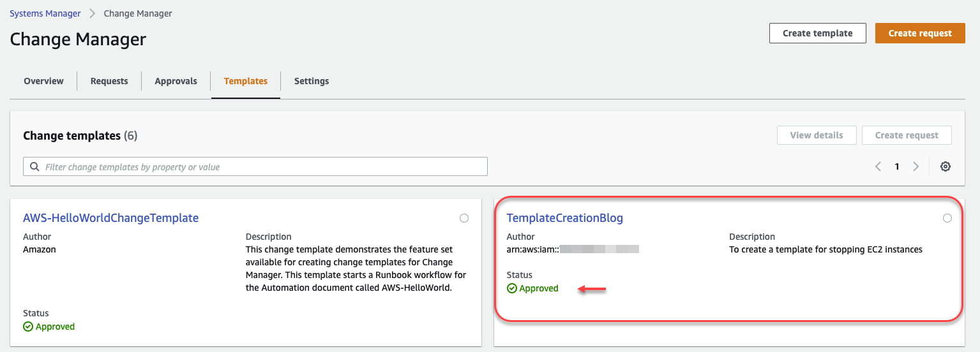Switch to the Requests tab
This screenshot has height=352, width=980.
tap(109, 81)
